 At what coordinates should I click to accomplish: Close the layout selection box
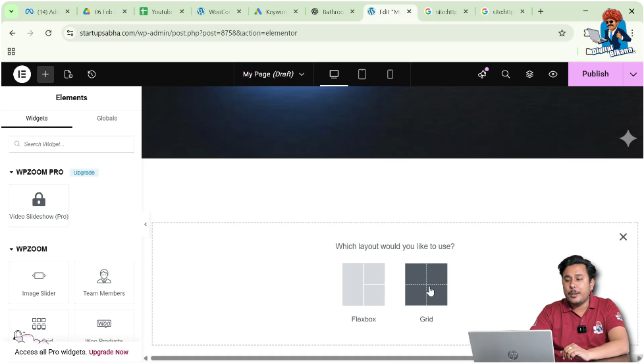coord(623,237)
